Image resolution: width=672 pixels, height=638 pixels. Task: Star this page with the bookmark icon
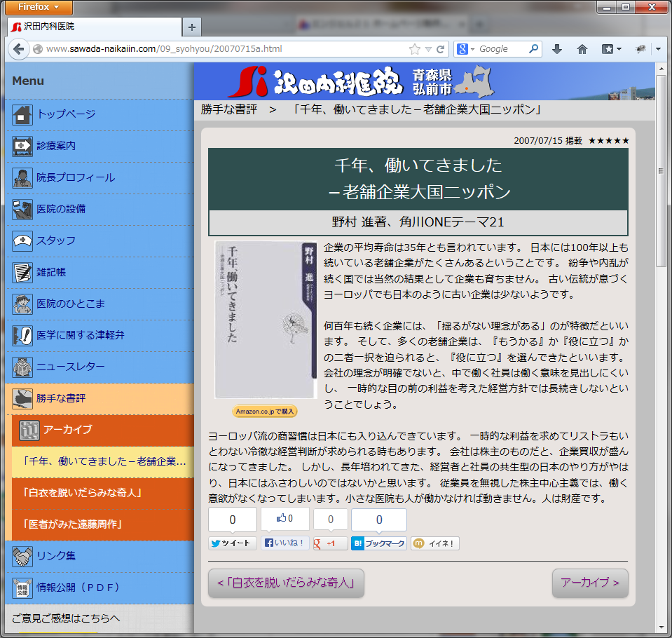414,49
